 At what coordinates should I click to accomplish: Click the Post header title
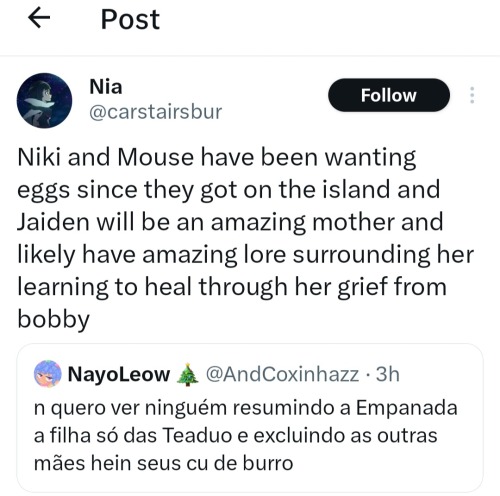(x=130, y=19)
